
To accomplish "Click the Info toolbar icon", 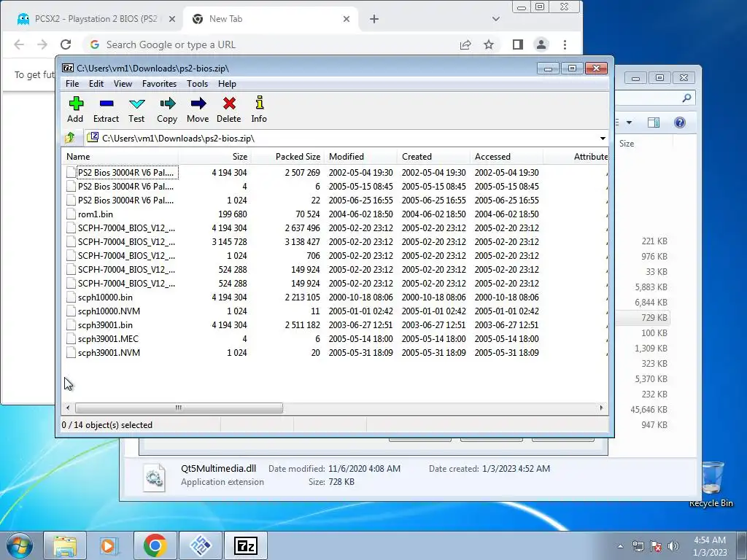I will 259,109.
